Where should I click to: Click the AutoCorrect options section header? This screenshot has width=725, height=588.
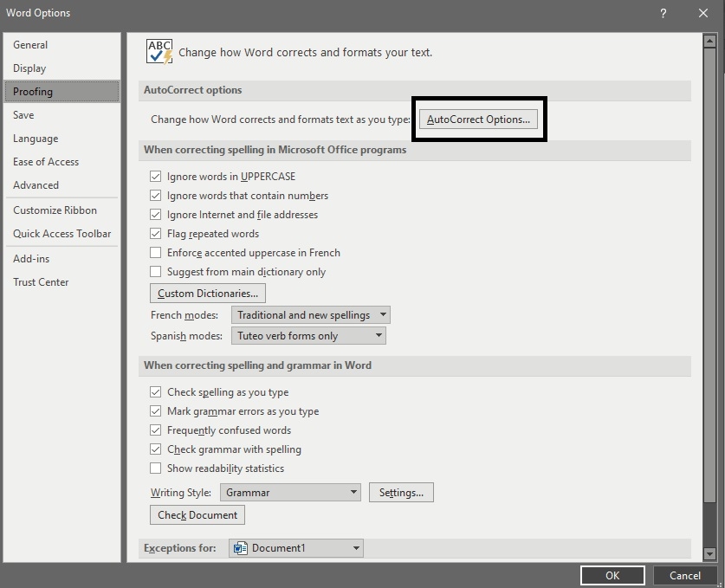(x=414, y=90)
